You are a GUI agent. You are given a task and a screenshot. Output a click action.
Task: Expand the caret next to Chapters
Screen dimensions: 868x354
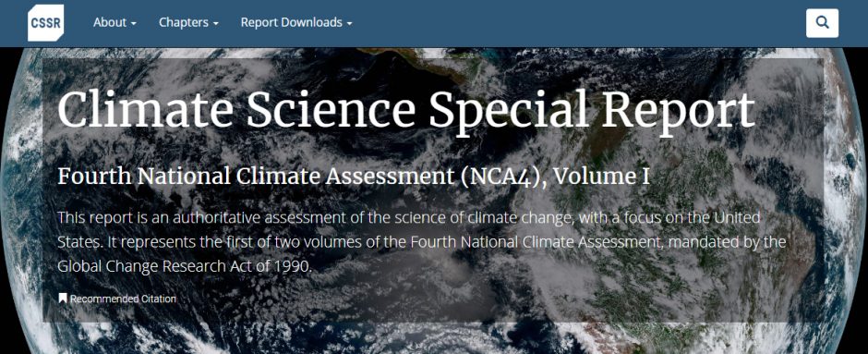pyautogui.click(x=215, y=23)
